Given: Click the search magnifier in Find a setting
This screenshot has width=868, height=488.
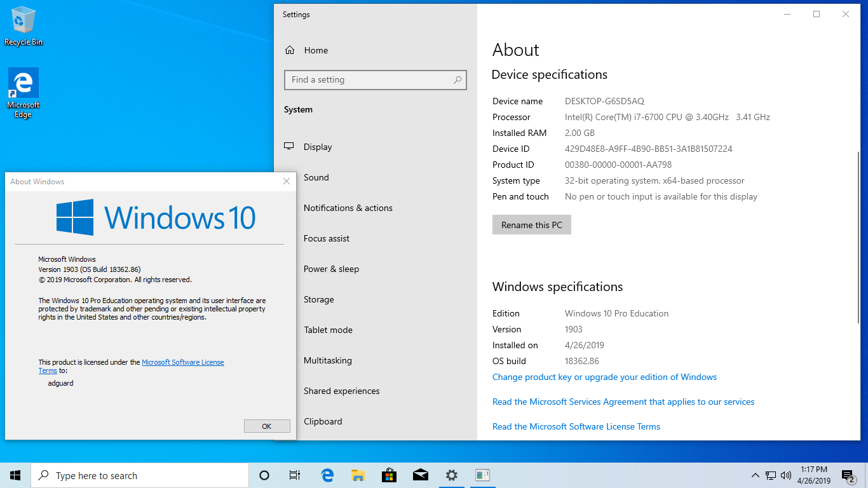Looking at the screenshot, I should [458, 80].
